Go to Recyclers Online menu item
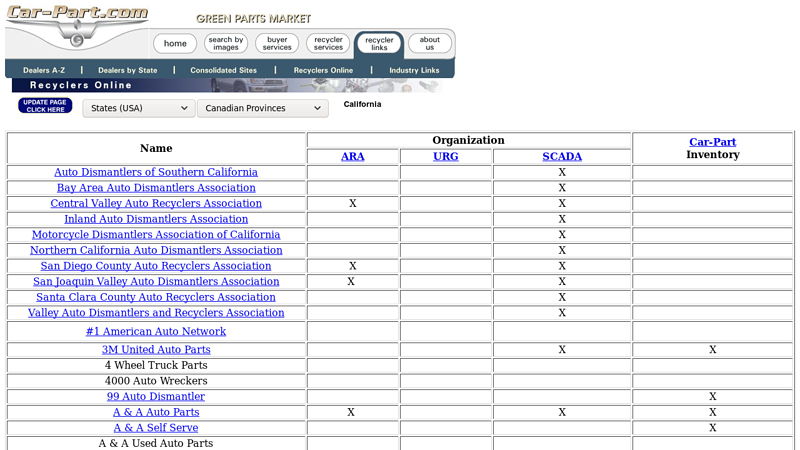Viewport: 800px width, 450px height. pos(323,71)
